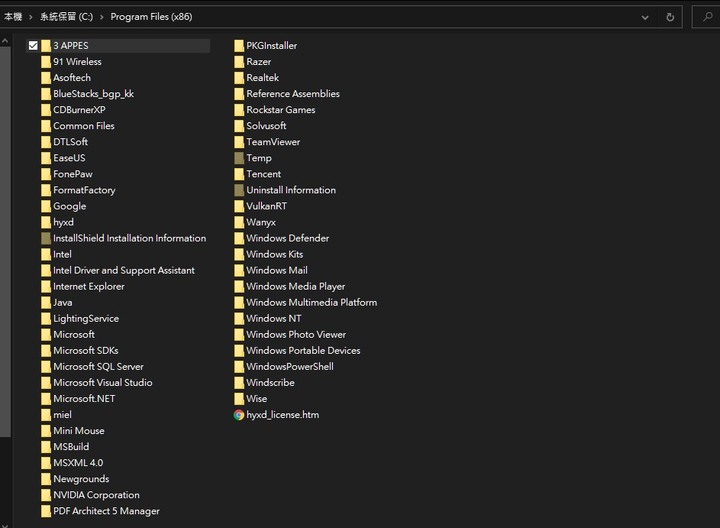This screenshot has width=720, height=528.
Task: Click the 3 APPES folder icon
Action: pyautogui.click(x=46, y=45)
